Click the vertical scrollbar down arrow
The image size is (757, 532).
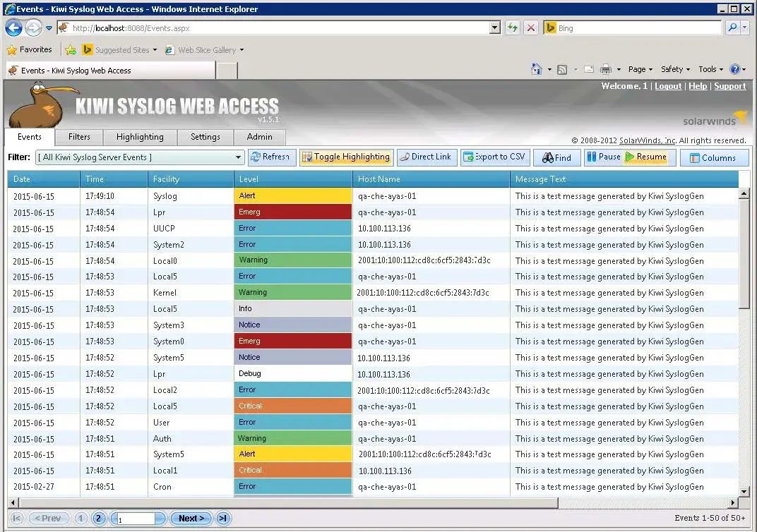tap(744, 492)
